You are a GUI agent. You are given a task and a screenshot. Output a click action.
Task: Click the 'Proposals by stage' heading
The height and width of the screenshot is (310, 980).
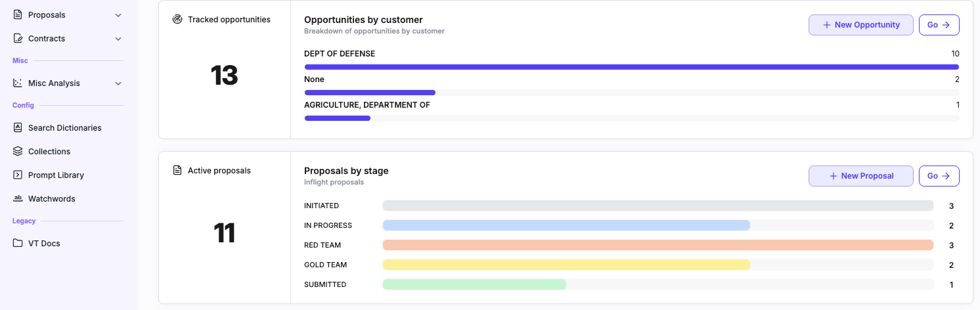[x=346, y=171]
